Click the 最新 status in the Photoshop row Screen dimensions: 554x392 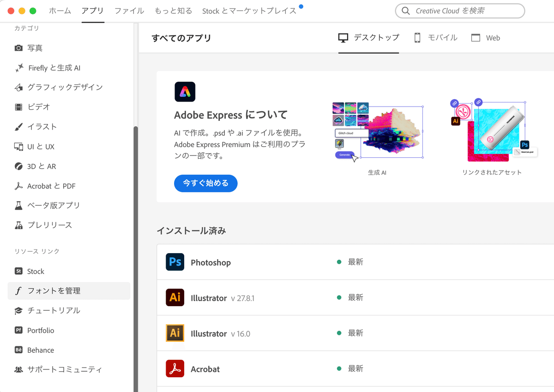(x=355, y=262)
